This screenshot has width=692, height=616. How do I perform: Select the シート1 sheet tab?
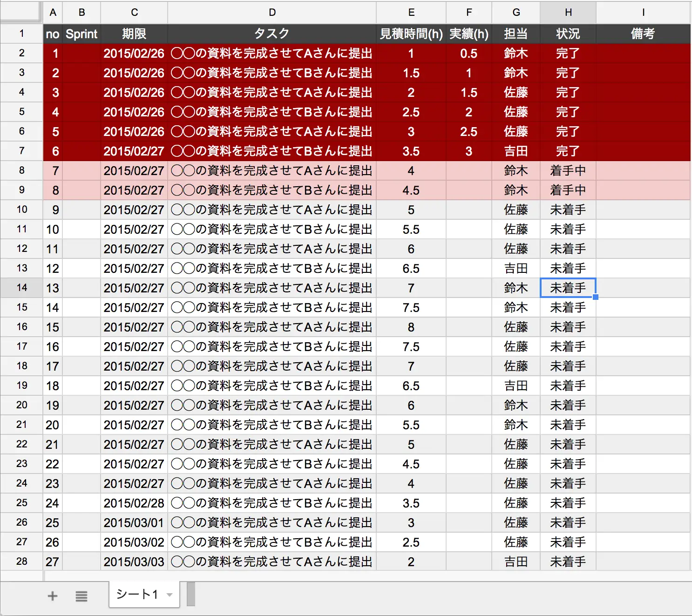(x=137, y=594)
